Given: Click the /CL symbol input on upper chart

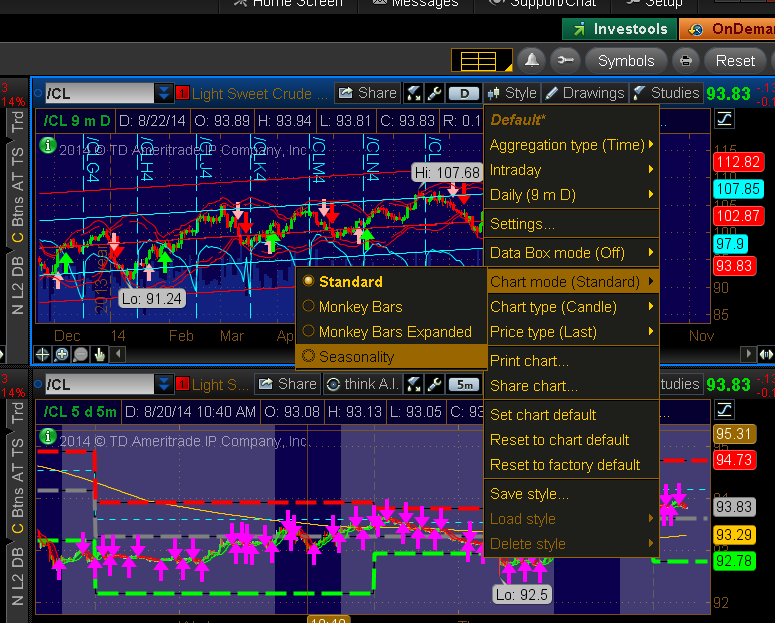Looking at the screenshot, I should (99, 93).
